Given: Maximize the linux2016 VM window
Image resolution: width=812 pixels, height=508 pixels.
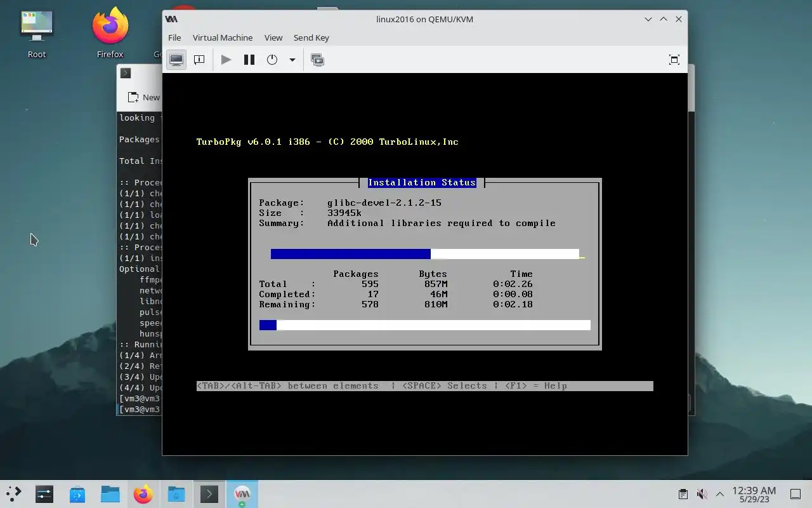Looking at the screenshot, I should 664,19.
